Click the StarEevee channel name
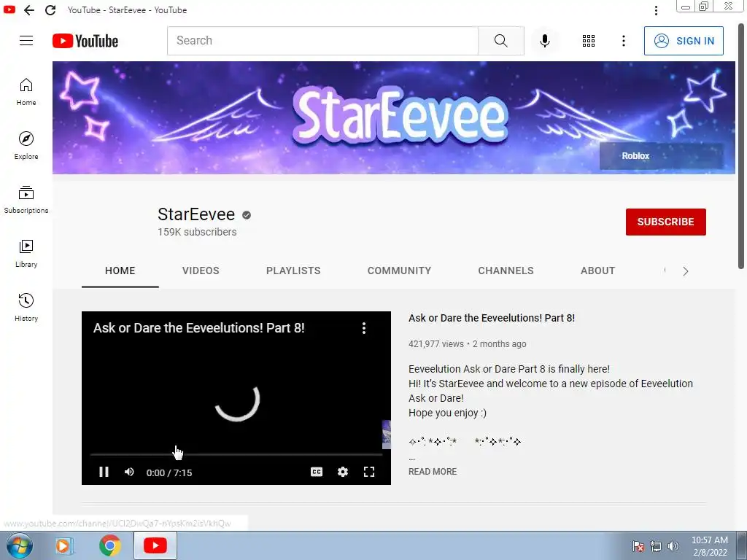 (196, 214)
